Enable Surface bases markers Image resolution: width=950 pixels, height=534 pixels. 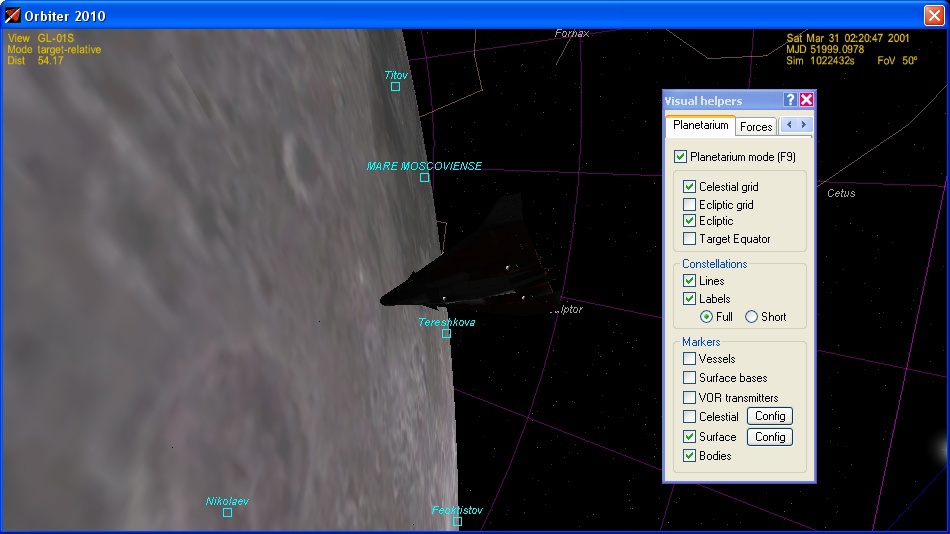[689, 378]
